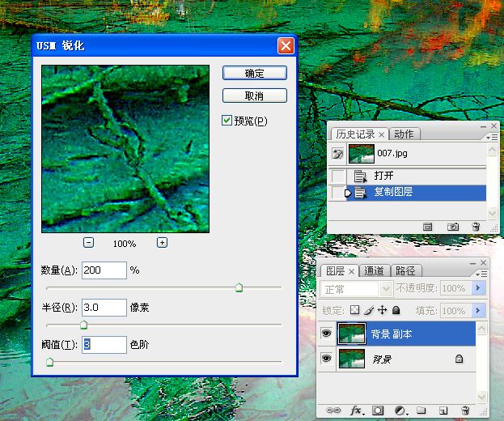Image resolution: width=504 pixels, height=421 pixels.
Task: Delete layer with Layers panel trash icon
Action: point(465,410)
